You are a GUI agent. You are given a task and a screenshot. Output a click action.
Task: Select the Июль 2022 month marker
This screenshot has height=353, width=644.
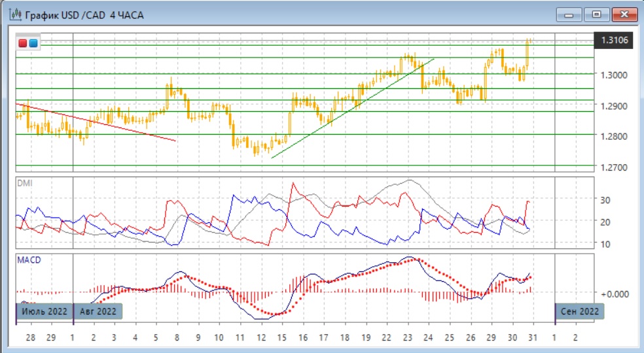click(x=45, y=311)
